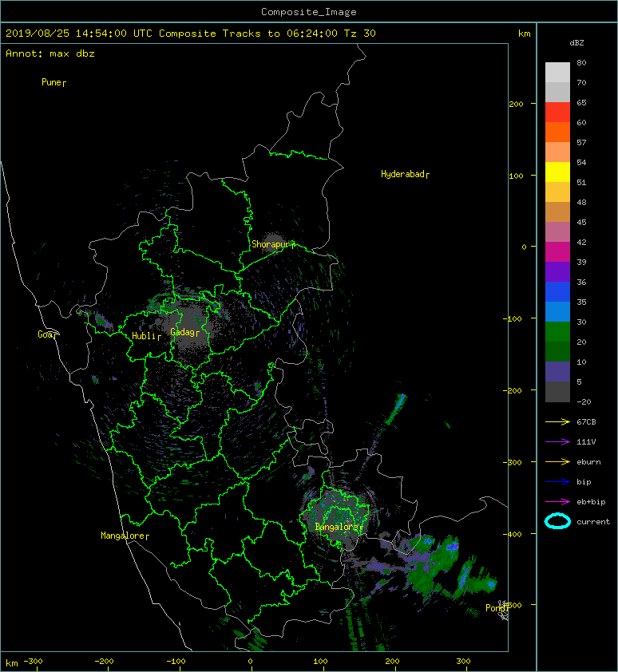Screen dimensions: 618x672
Task: Click the '111V' legend text
Action: [x=586, y=442]
